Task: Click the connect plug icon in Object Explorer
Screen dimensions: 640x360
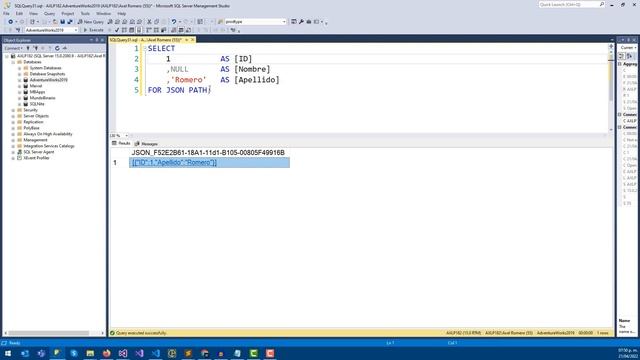Action: click(x=28, y=48)
